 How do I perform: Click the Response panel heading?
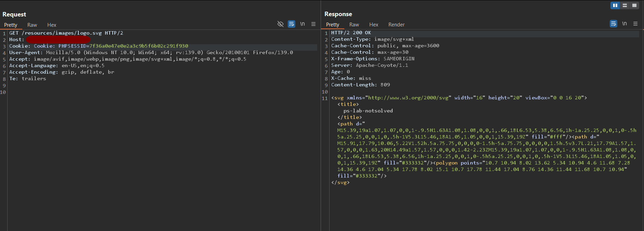[338, 14]
